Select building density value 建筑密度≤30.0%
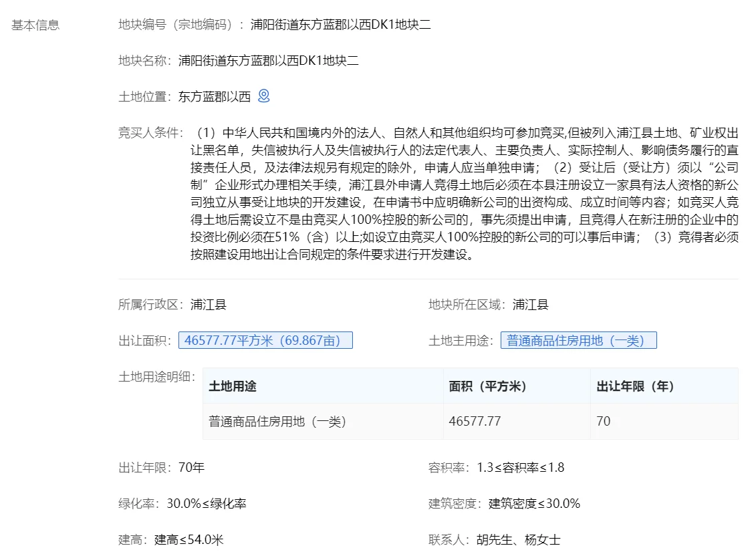The height and width of the screenshot is (560, 756). coord(534,504)
